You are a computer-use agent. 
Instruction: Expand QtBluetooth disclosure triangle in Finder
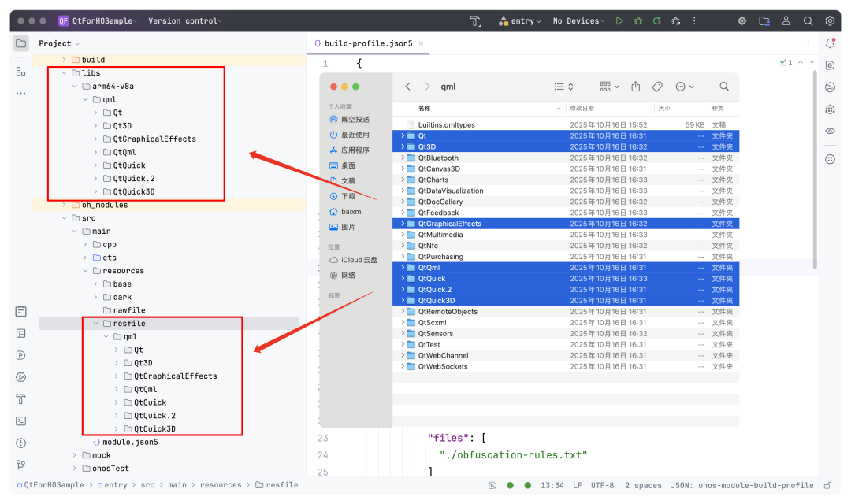pyautogui.click(x=402, y=157)
